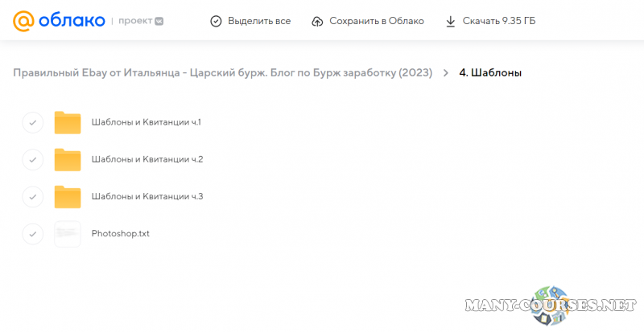Screen dimensions: 644x332
Task: Click the Выделить все label
Action: [259, 21]
